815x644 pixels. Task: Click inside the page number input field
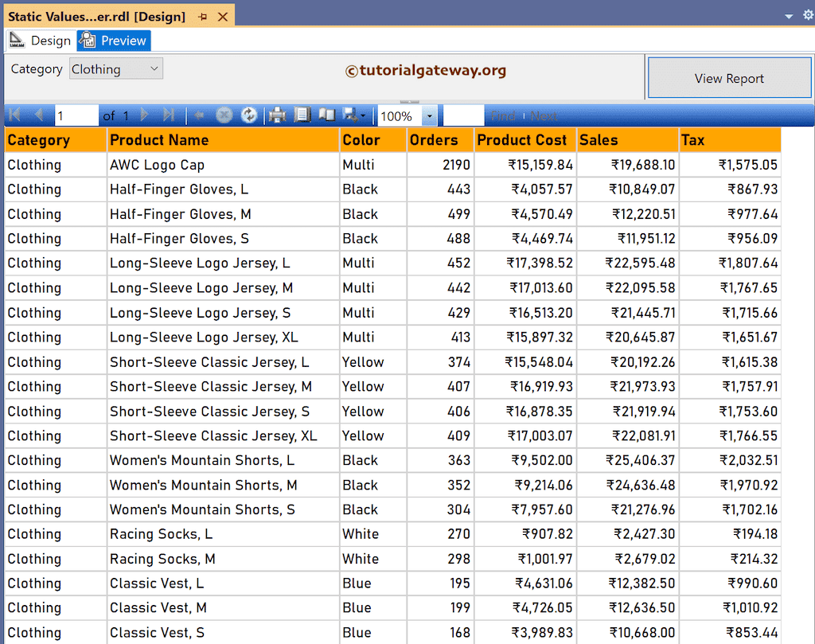[76, 115]
